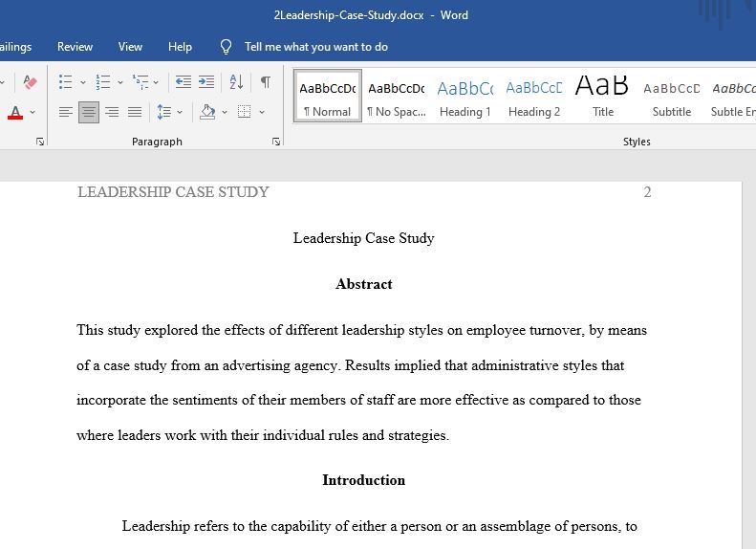The image size is (756, 549).
Task: Click the Increase Indent icon
Action: point(206,82)
